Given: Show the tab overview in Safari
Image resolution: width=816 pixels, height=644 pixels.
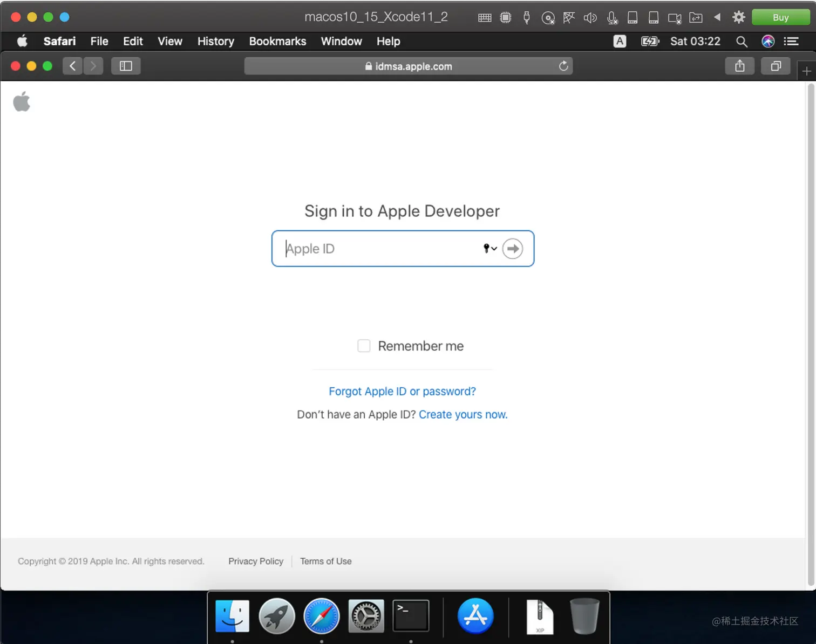Looking at the screenshot, I should coord(776,66).
